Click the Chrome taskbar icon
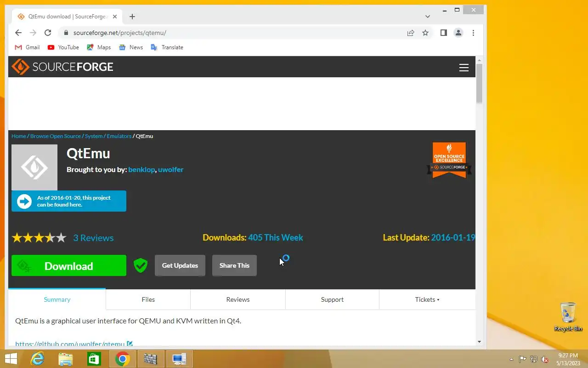 (122, 359)
